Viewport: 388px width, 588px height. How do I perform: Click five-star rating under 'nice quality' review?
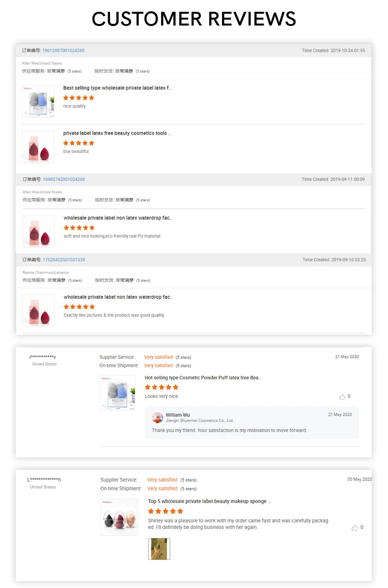coord(79,98)
